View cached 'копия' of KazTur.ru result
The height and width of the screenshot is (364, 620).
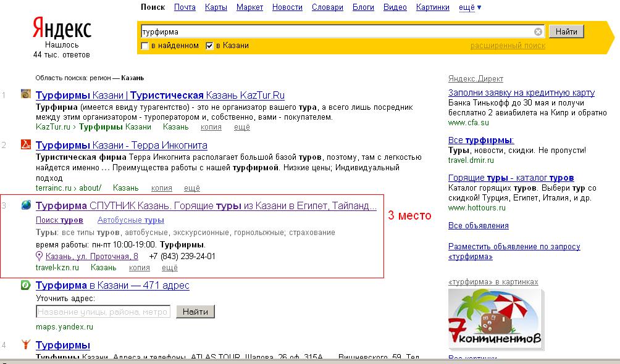[211, 127]
